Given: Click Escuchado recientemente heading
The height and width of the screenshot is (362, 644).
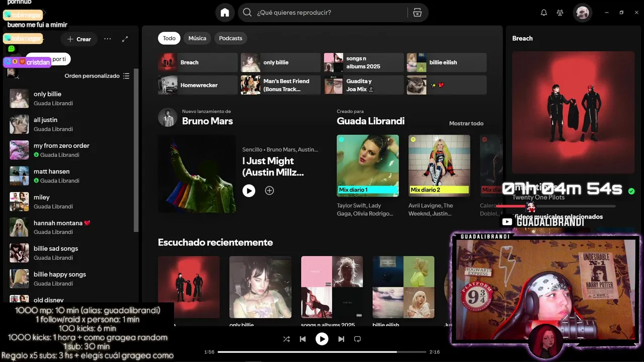Looking at the screenshot, I should click(x=215, y=242).
